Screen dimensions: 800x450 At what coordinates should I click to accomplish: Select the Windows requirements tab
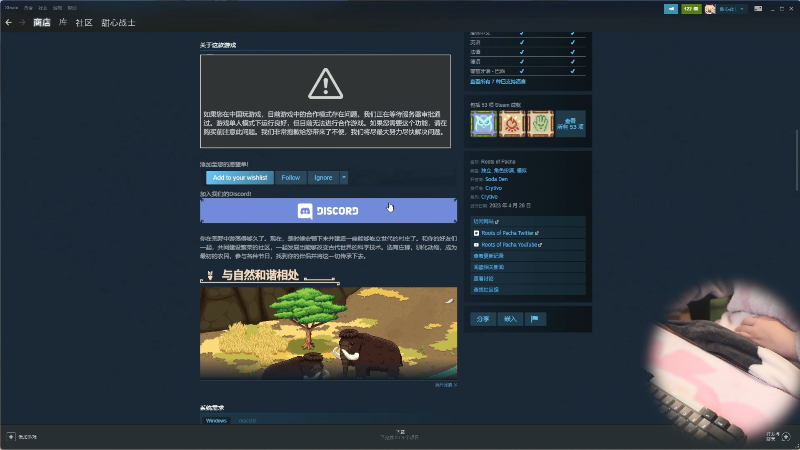point(216,420)
